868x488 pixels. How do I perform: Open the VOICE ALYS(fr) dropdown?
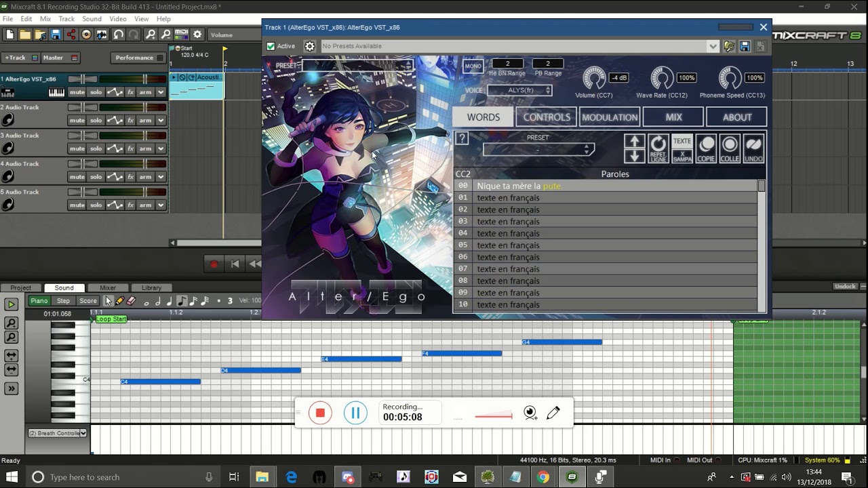tap(519, 90)
